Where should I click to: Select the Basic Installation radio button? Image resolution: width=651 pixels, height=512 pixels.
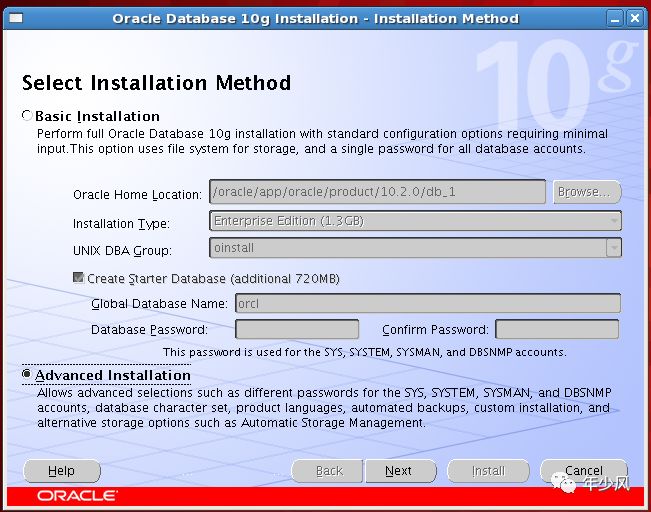coord(27,115)
